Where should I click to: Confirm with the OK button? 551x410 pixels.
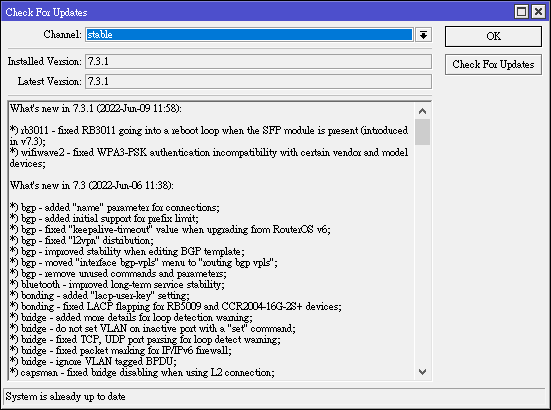coord(493,36)
